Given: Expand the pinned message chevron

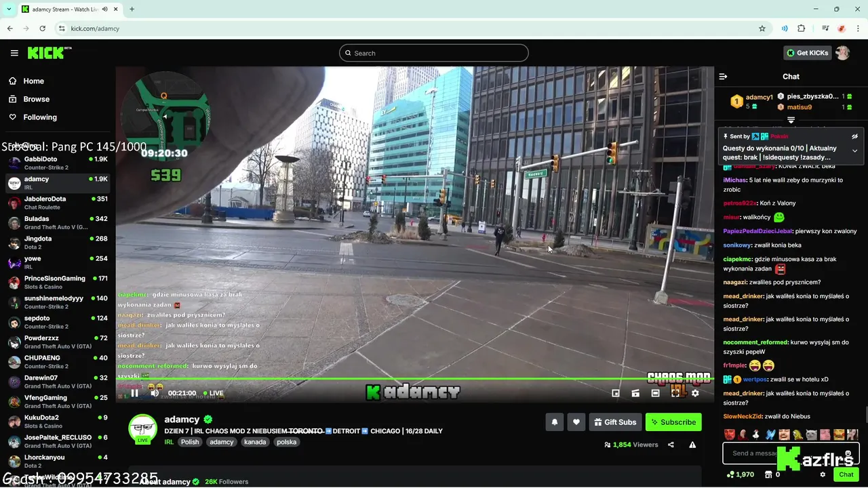Looking at the screenshot, I should tap(854, 150).
